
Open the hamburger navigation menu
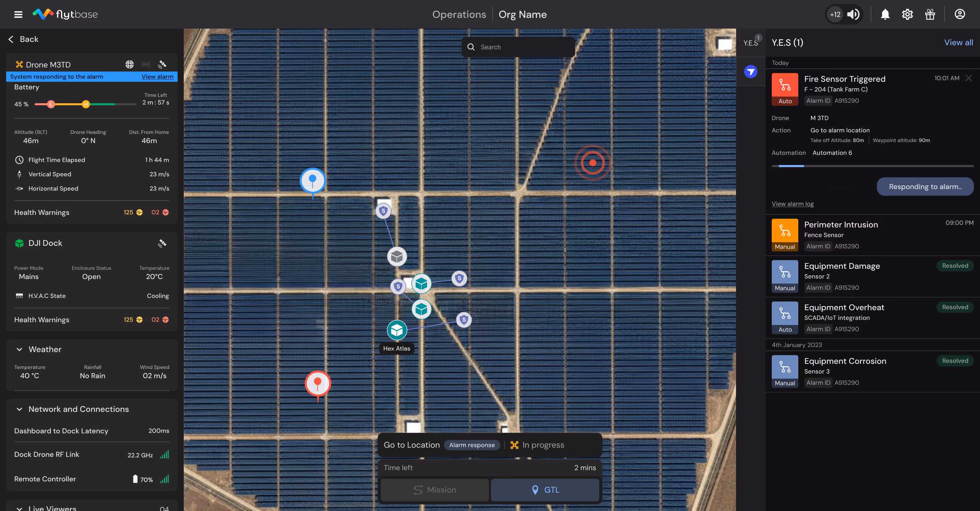click(18, 14)
